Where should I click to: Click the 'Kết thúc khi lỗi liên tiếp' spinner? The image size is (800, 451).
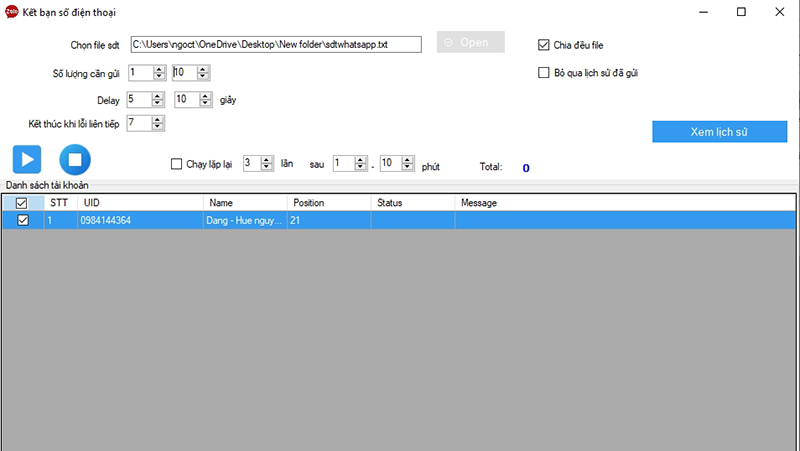[x=139, y=123]
